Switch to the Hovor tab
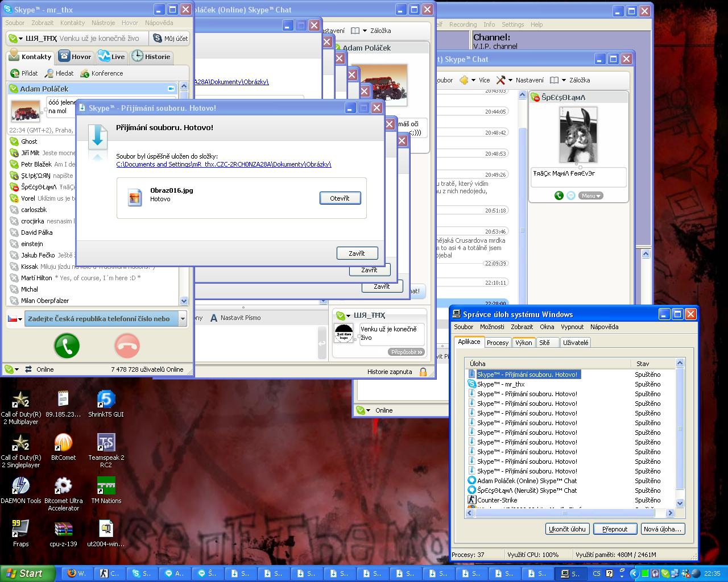728x582 pixels. 75,57
